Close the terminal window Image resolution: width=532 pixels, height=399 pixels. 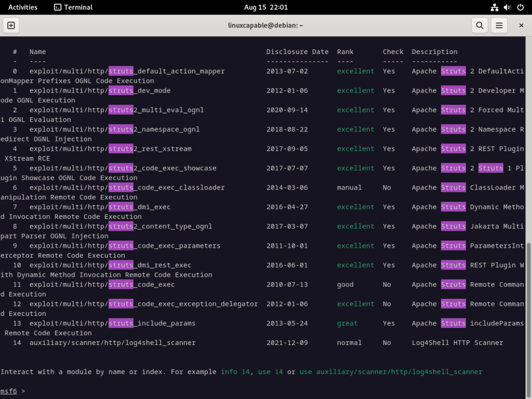[521, 25]
